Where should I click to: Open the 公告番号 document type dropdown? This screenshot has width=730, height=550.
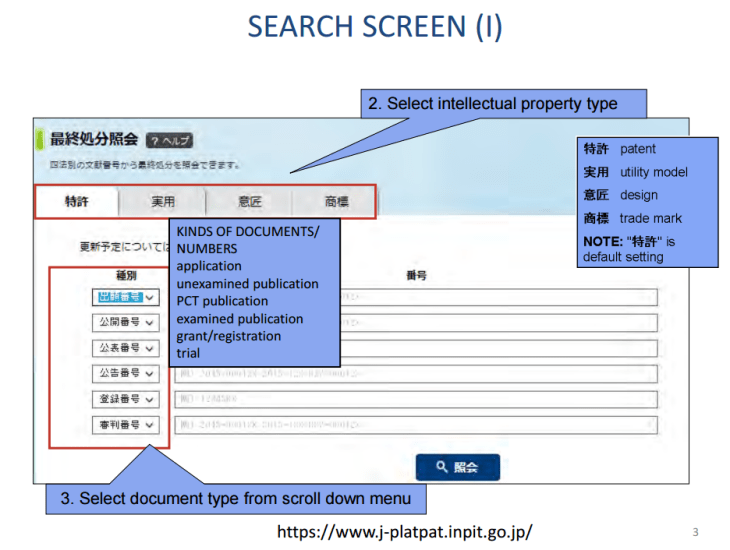pos(125,373)
